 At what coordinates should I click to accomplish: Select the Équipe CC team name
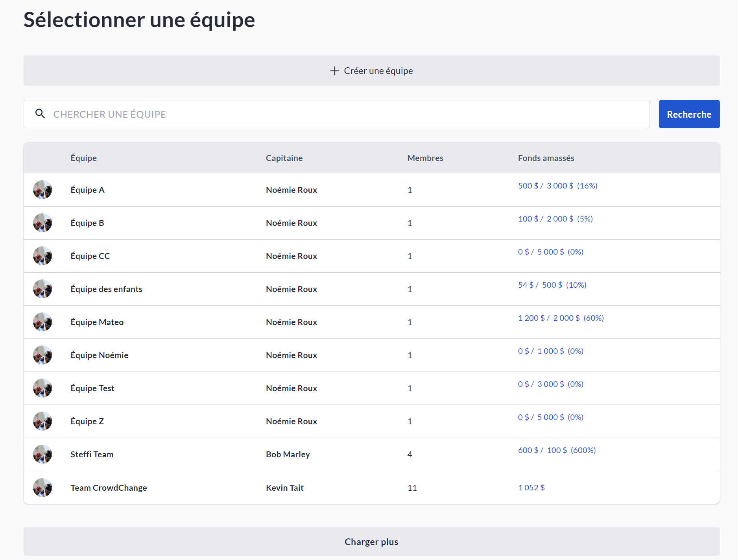pyautogui.click(x=90, y=256)
